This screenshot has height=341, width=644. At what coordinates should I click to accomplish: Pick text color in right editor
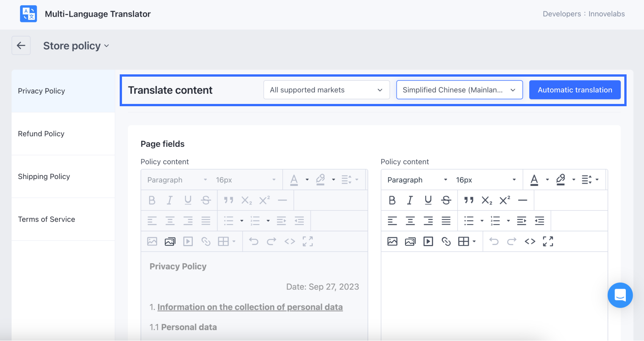click(x=534, y=180)
